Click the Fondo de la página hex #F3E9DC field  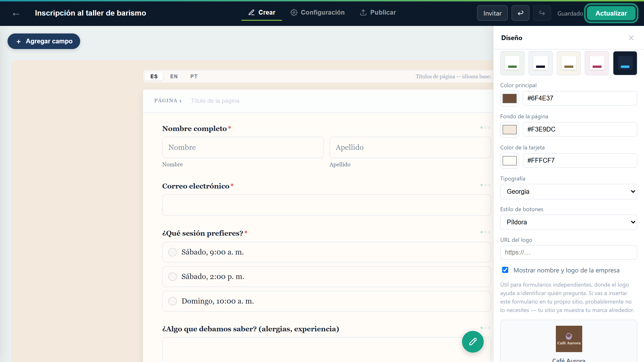[x=580, y=129]
